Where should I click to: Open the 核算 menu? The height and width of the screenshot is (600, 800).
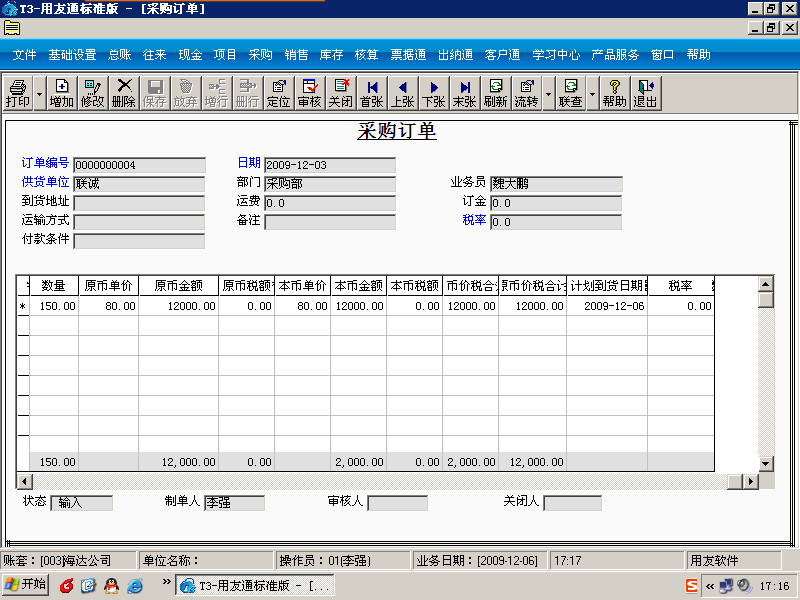click(x=366, y=55)
